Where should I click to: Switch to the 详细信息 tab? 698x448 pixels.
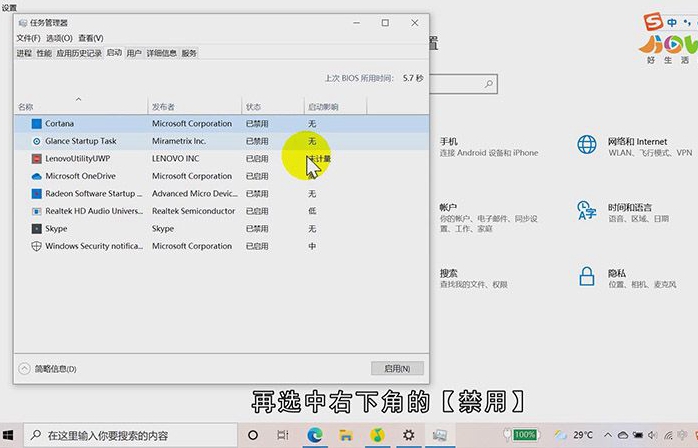[162, 53]
